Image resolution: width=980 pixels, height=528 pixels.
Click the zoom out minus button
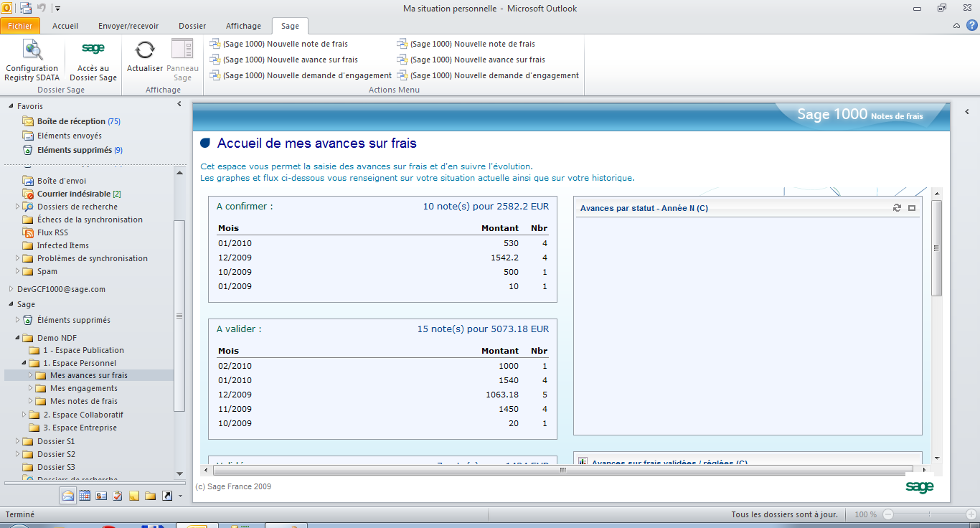(888, 514)
